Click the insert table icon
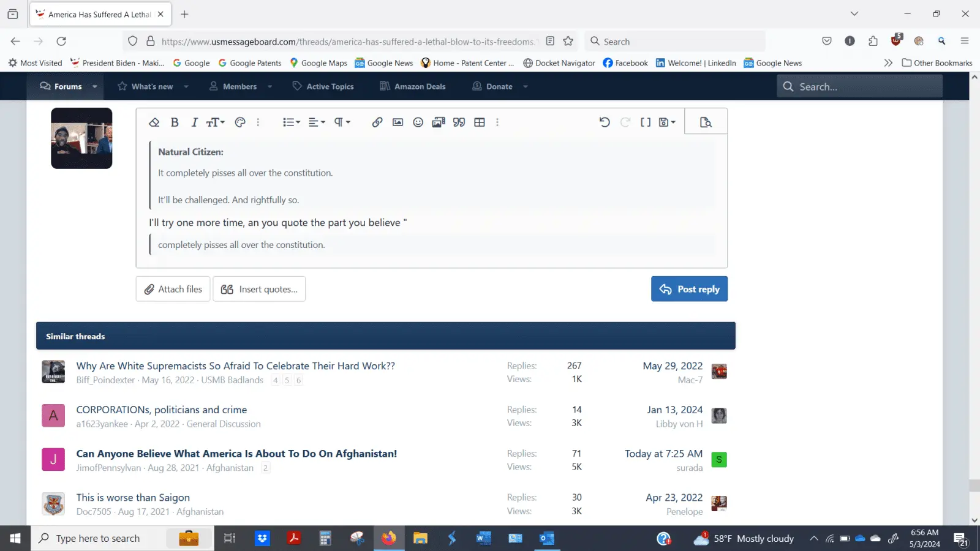 pyautogui.click(x=480, y=122)
